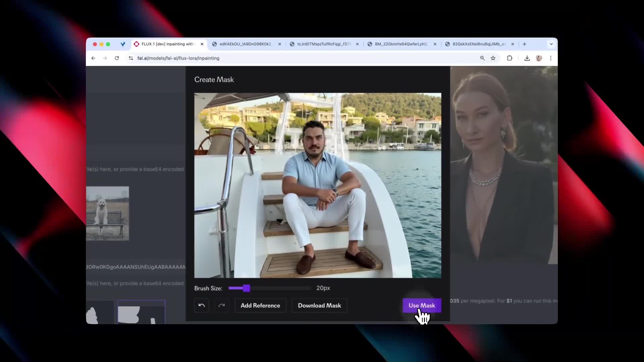Click the back navigation arrow
The image size is (644, 362).
(x=93, y=58)
